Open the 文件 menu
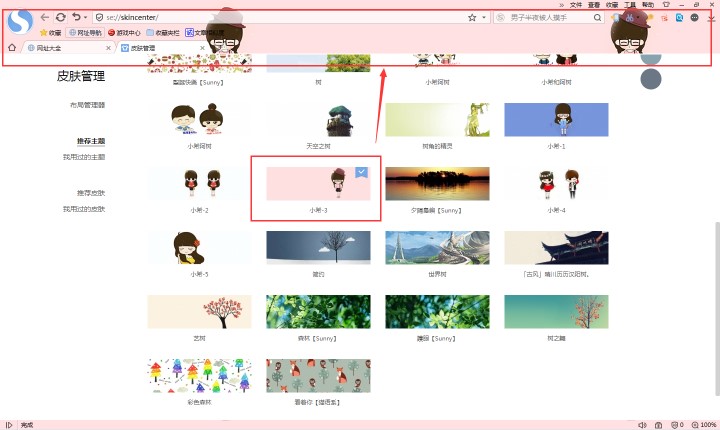The image size is (720, 430). pos(576,5)
